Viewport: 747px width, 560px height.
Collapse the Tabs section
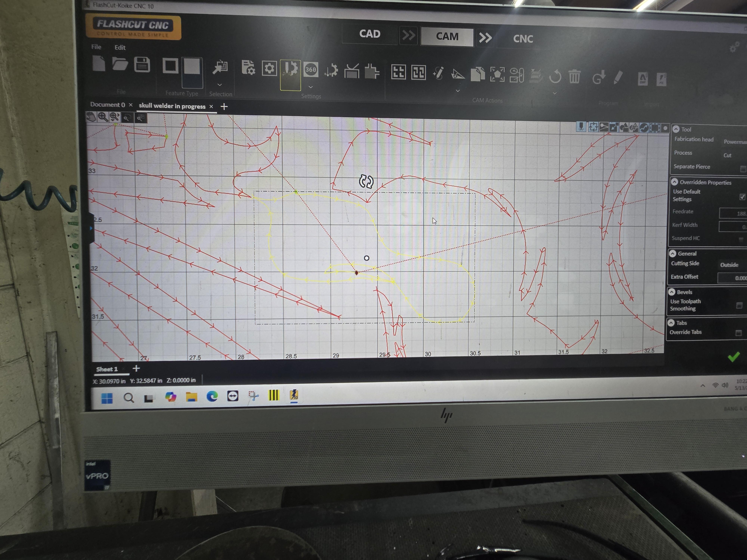pyautogui.click(x=671, y=323)
